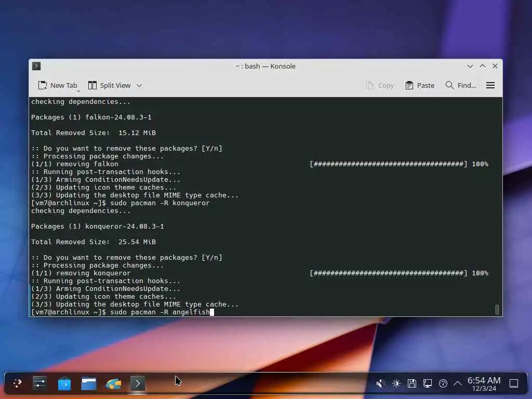The height and width of the screenshot is (399, 532).
Task: Click the '(1/1) removing falkon' line
Action: [75, 164]
